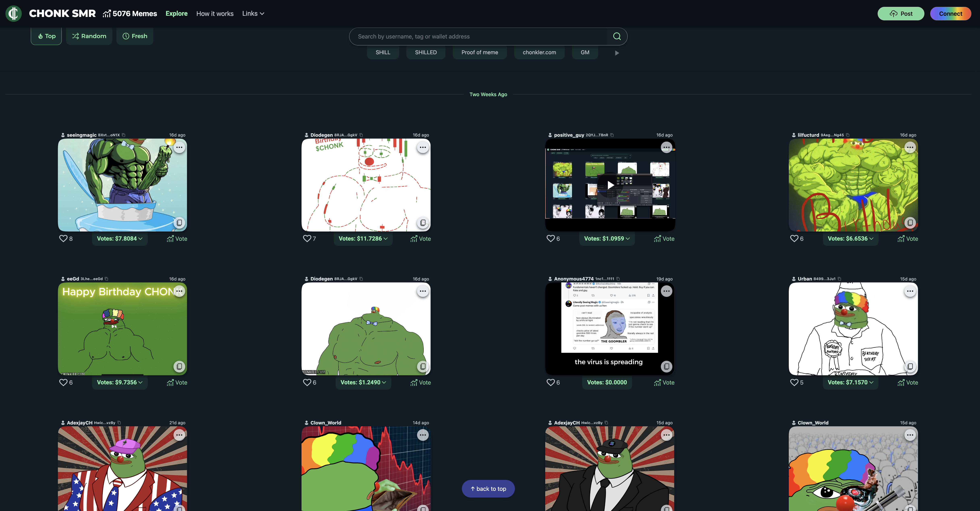The height and width of the screenshot is (511, 980).
Task: Click the search magnifier icon
Action: (x=617, y=36)
